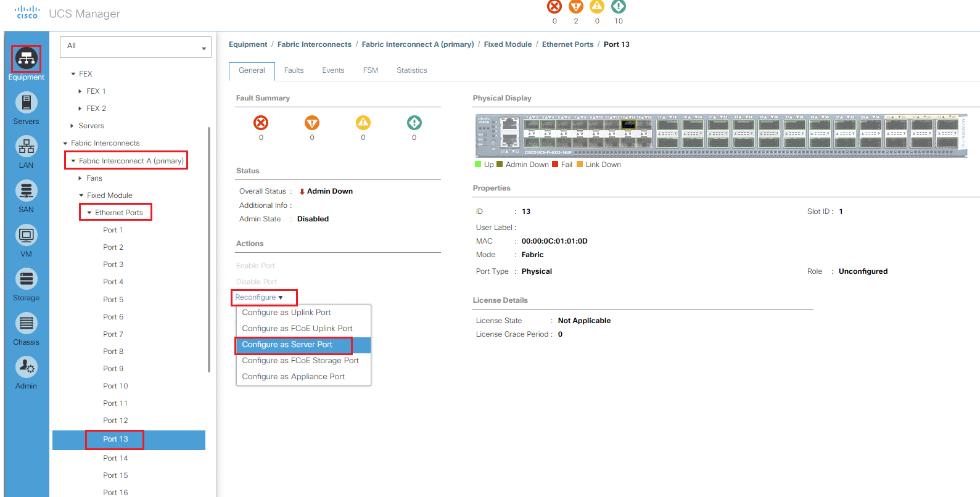Click the green Up legend swatch
980x497 pixels.
(478, 164)
